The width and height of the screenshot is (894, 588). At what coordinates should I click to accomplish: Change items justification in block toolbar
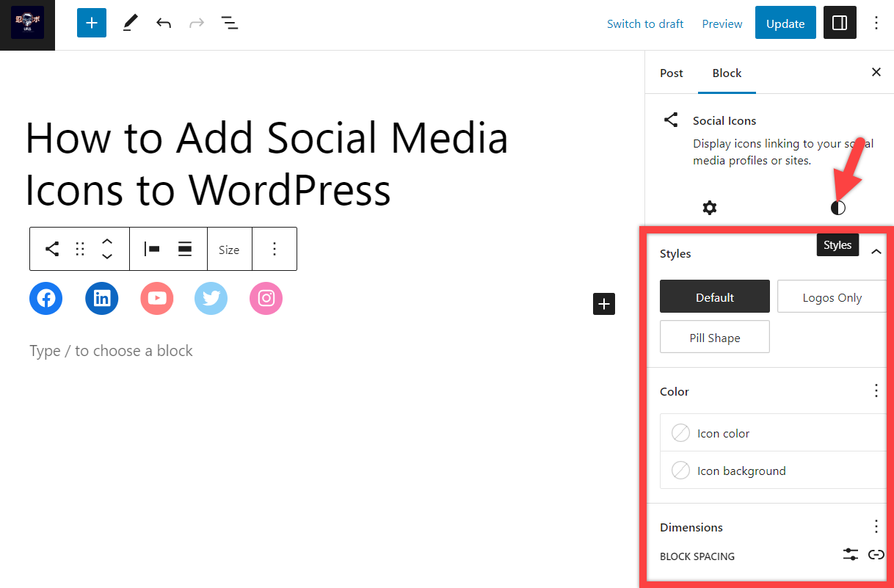(x=152, y=249)
